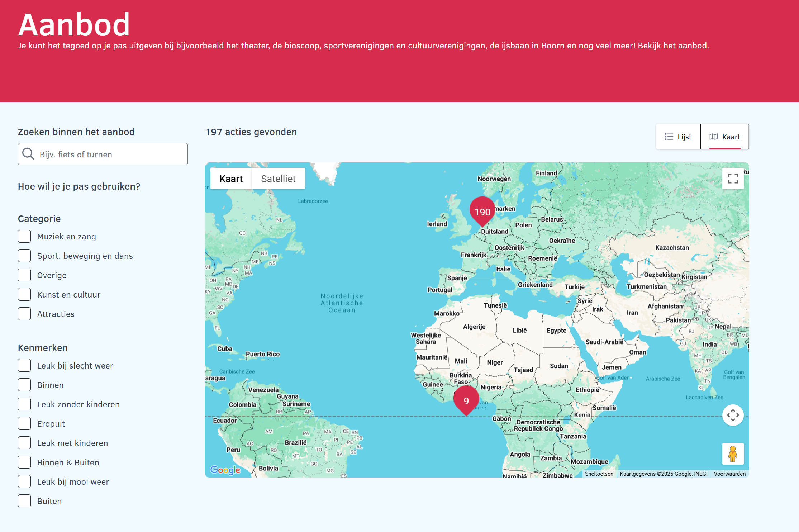Toggle fullscreen map view icon

(x=733, y=179)
